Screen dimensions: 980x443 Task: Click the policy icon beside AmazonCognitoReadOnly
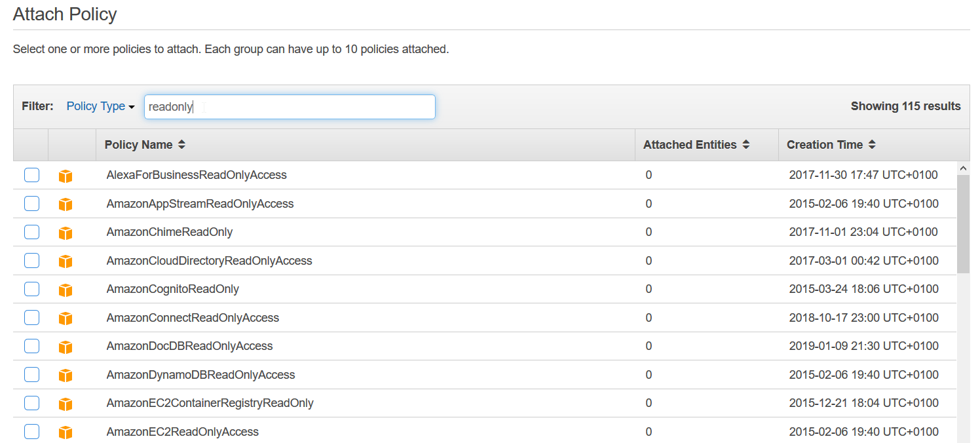point(65,290)
